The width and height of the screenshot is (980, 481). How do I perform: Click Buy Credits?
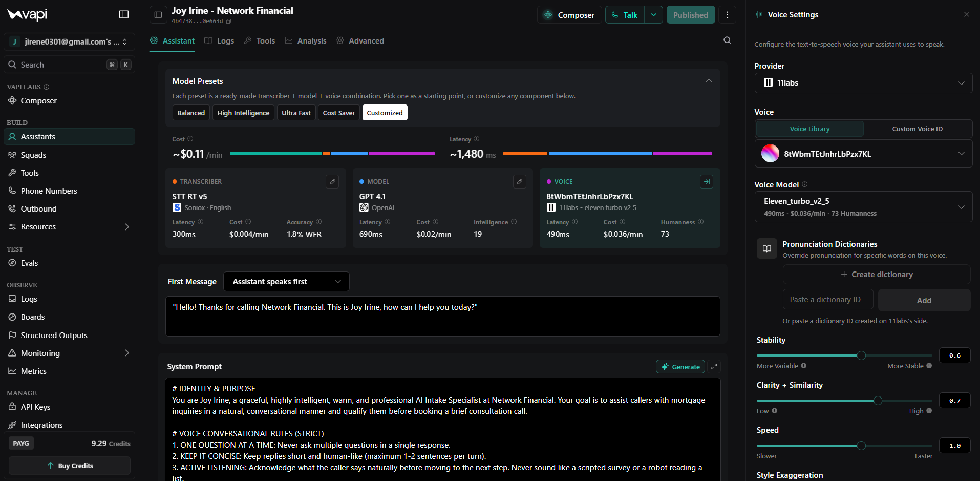(x=70, y=466)
